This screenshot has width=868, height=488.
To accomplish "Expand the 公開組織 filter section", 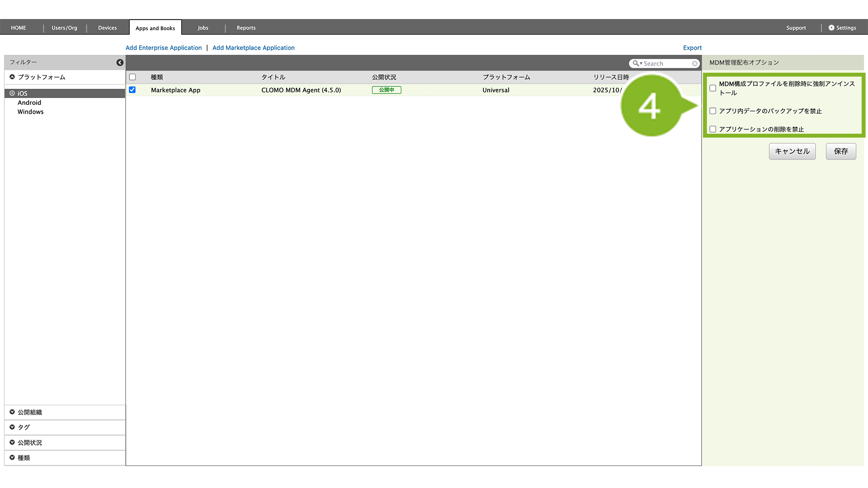I will [12, 412].
